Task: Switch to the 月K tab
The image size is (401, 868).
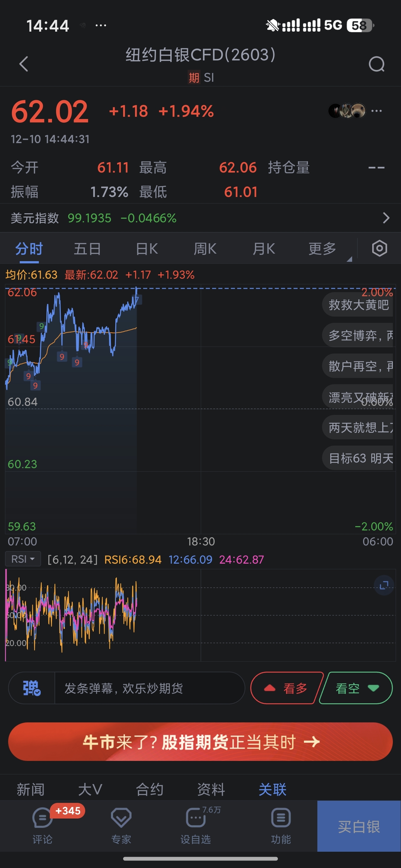Action: [x=264, y=249]
